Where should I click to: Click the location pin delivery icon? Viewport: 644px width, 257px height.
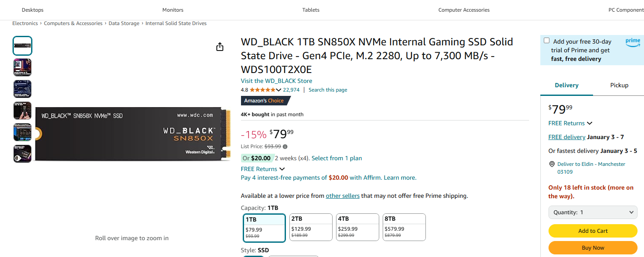(x=552, y=165)
